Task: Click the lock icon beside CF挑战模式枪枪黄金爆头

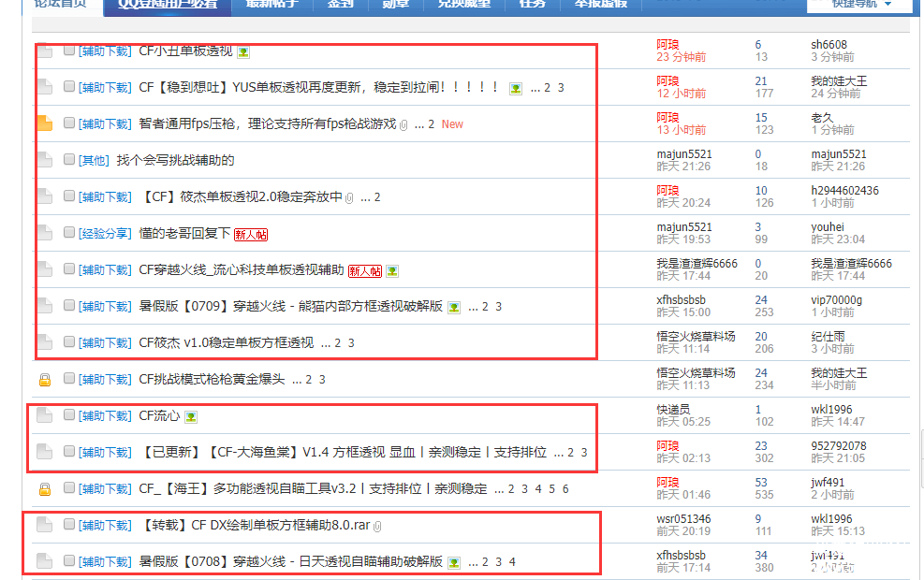Action: [x=45, y=380]
